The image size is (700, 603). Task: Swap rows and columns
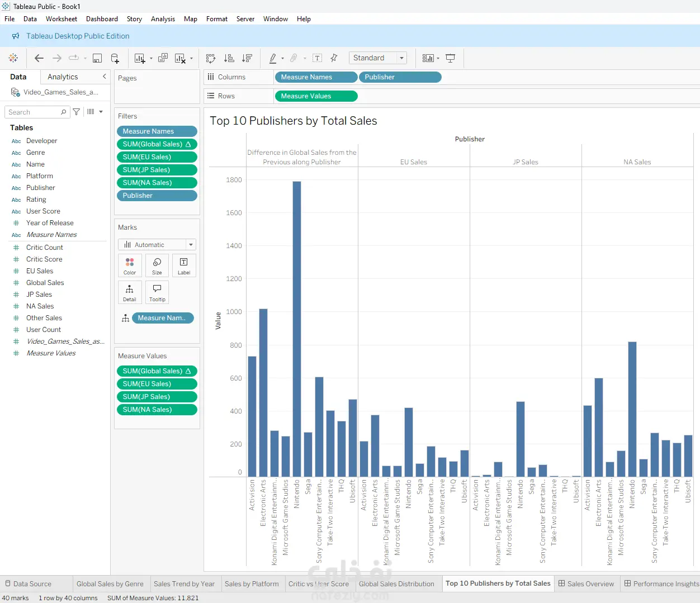pyautogui.click(x=211, y=58)
